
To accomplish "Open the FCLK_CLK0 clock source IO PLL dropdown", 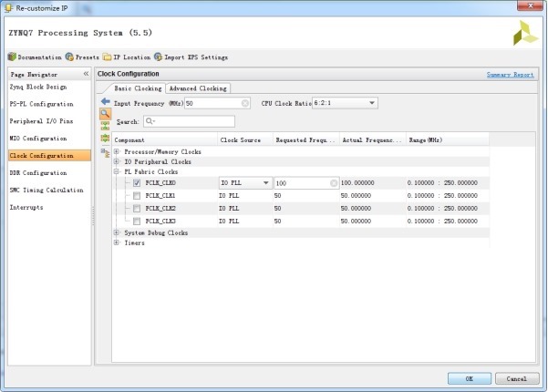I will point(245,183).
